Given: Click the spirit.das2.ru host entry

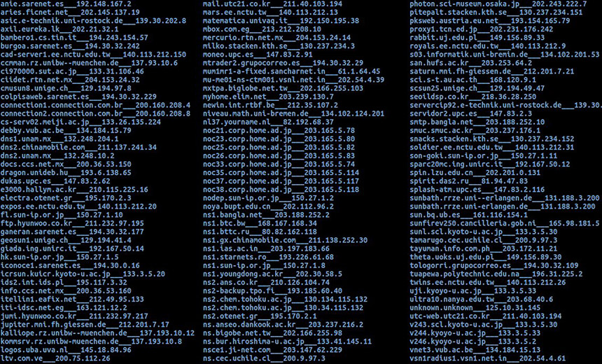Looking at the screenshot, I should (x=469, y=181).
